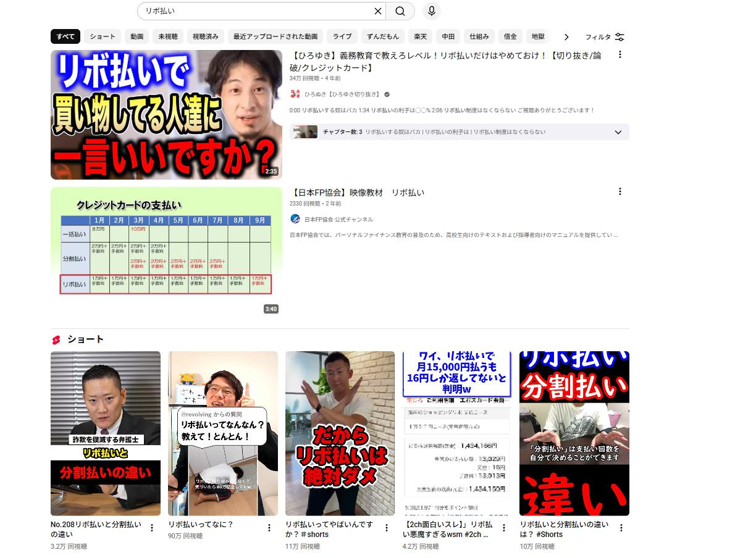Play the だからリボ払いは絶対ダメ short thumbnail

(x=340, y=433)
